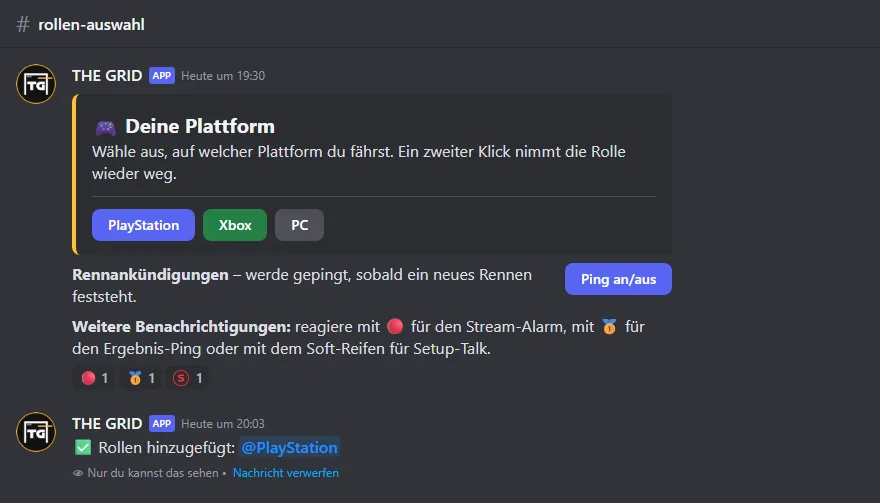Image resolution: width=880 pixels, height=503 pixels.
Task: Choose the grey PC button
Action: coord(299,225)
